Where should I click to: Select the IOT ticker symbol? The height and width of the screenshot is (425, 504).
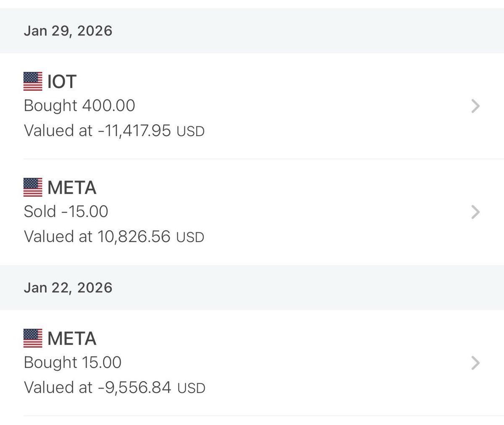[x=62, y=82]
